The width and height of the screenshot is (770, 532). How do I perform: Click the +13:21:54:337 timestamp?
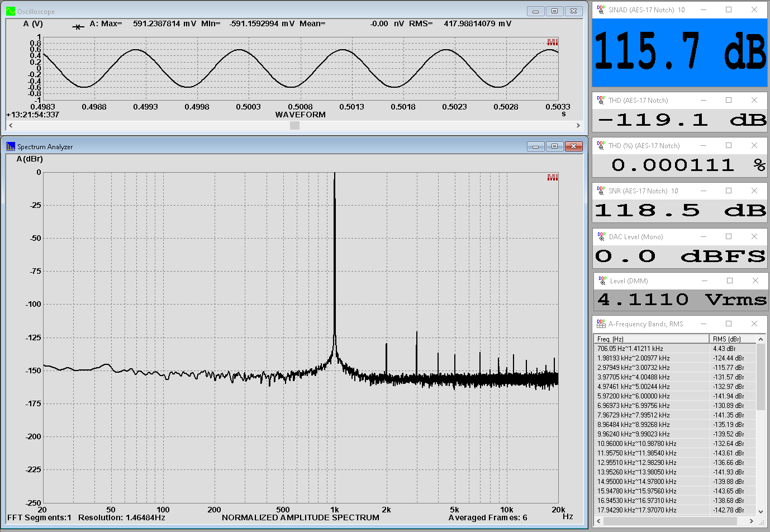32,115
